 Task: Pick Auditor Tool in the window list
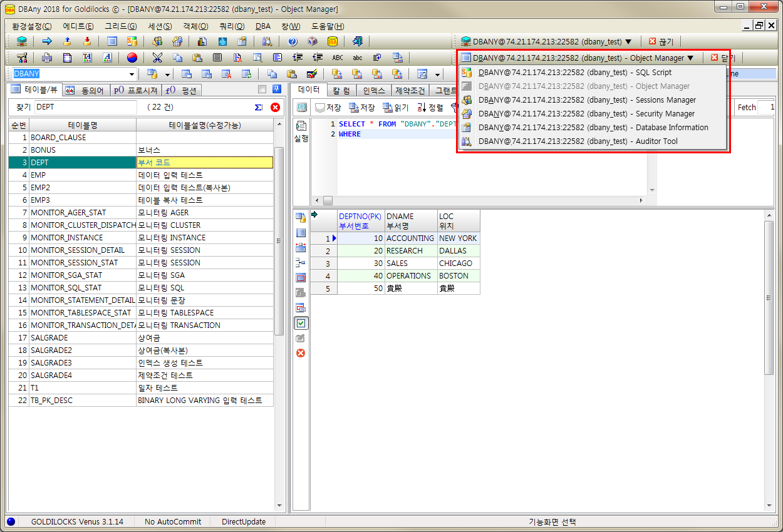click(x=593, y=141)
